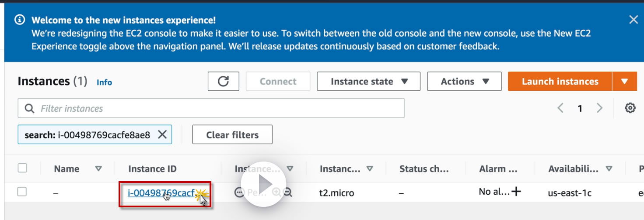Sort by the Name column header
644x220 pixels.
coord(67,169)
